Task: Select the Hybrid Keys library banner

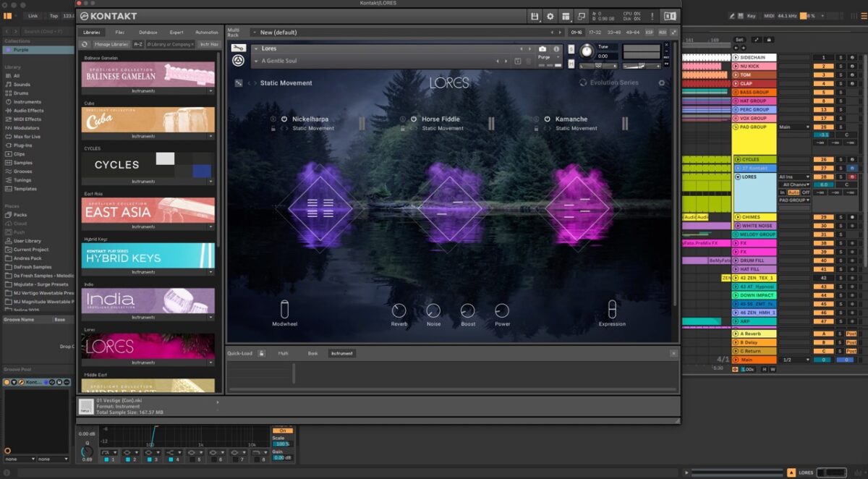Action: 148,256
